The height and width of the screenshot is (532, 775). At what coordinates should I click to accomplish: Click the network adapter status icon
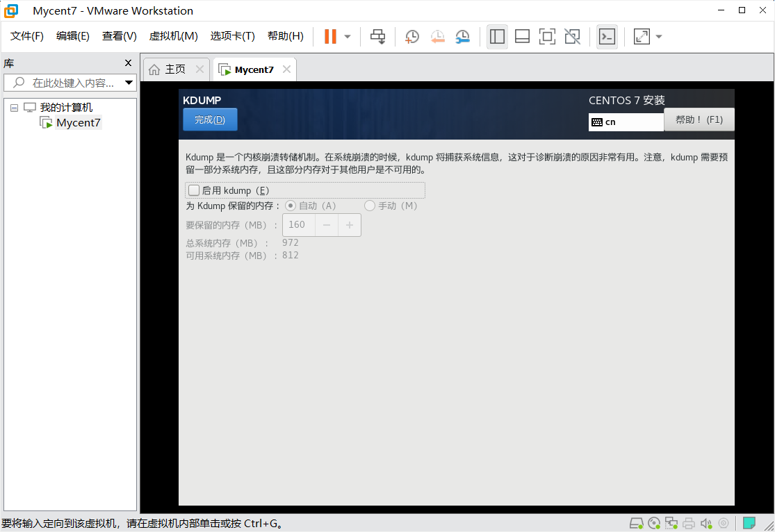coord(671,522)
